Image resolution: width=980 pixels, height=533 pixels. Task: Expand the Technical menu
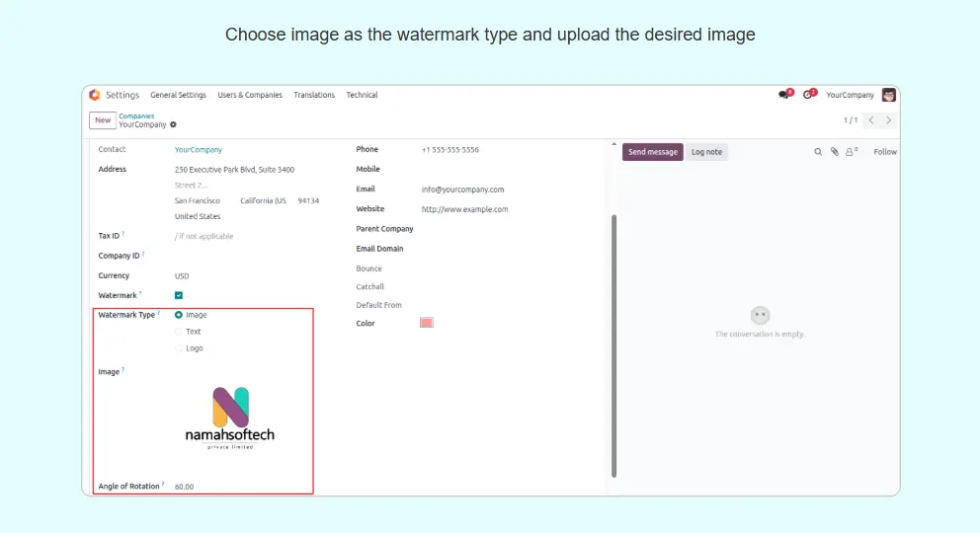(x=362, y=95)
